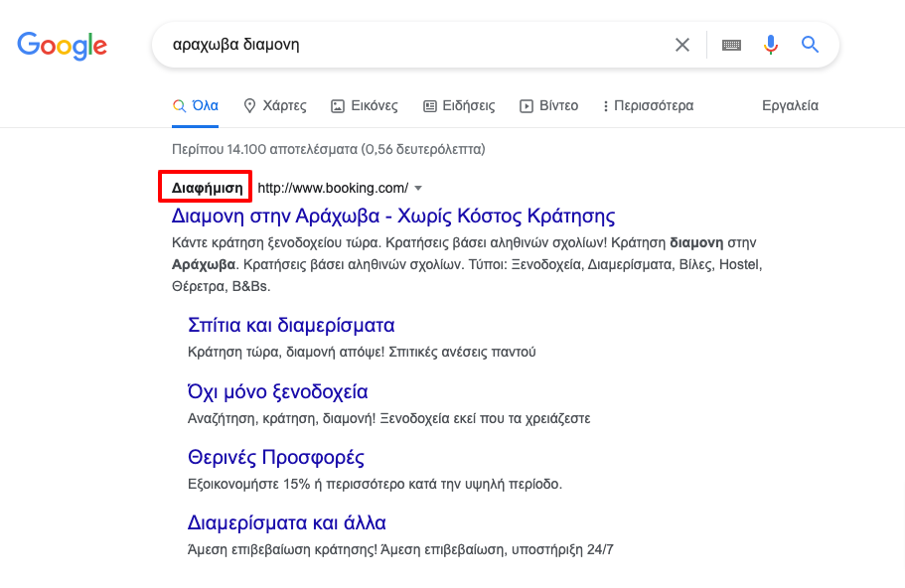The image size is (905, 588).
Task: Open the Διαμερίσματα και άλλα sitelink
Action: click(x=287, y=522)
